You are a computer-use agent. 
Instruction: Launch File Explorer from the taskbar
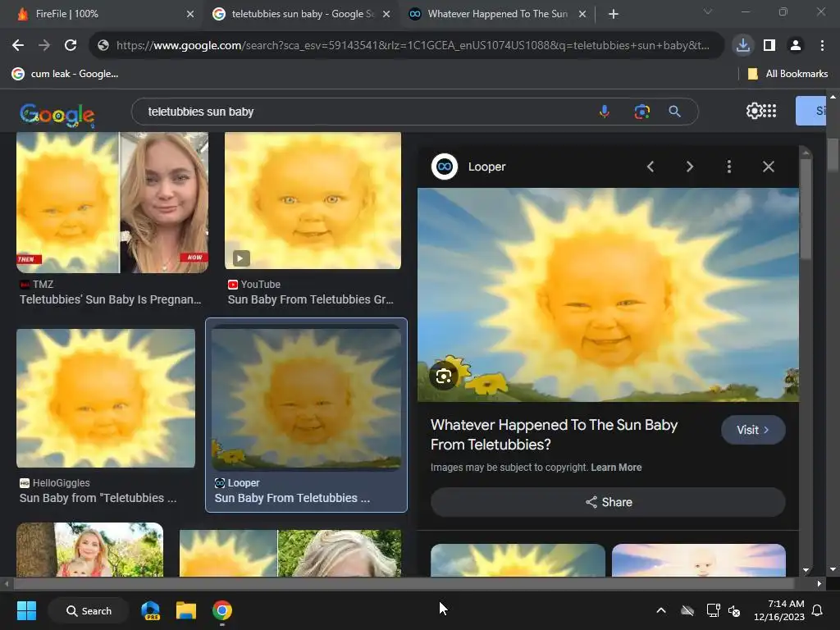click(x=186, y=610)
